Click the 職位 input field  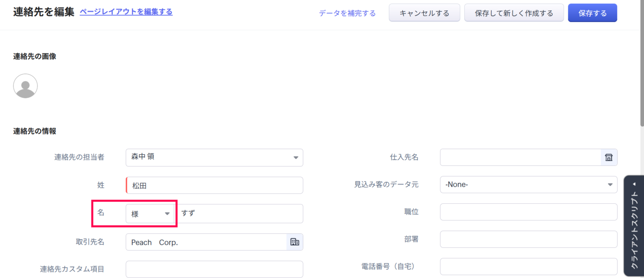(x=528, y=212)
